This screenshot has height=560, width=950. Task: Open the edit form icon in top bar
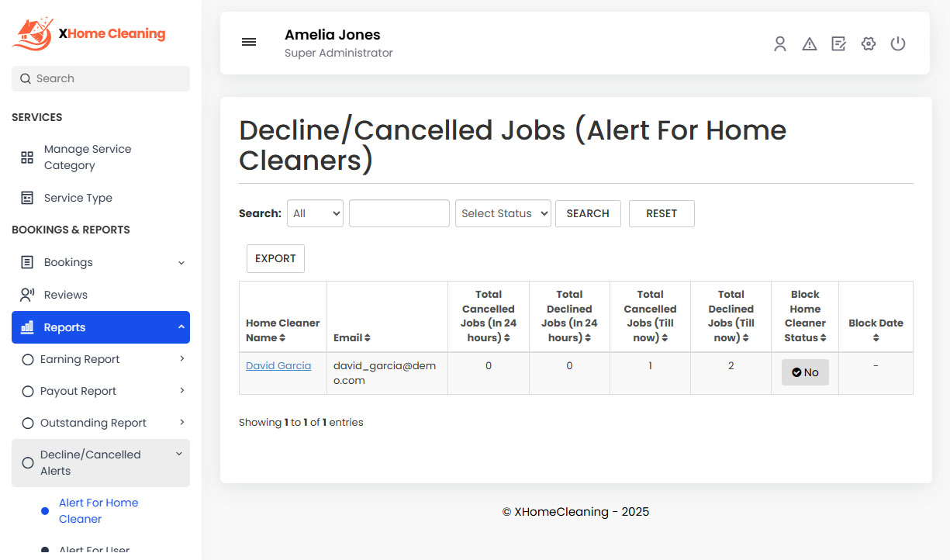coord(839,44)
